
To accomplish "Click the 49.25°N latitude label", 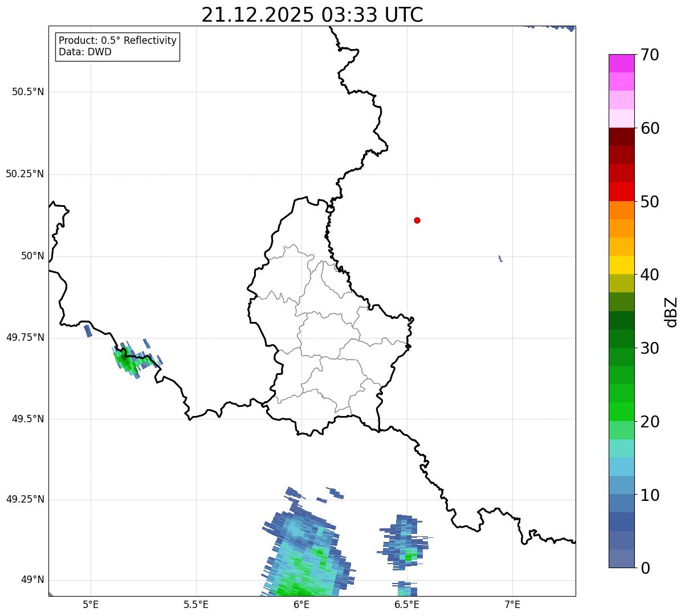I will (25, 499).
